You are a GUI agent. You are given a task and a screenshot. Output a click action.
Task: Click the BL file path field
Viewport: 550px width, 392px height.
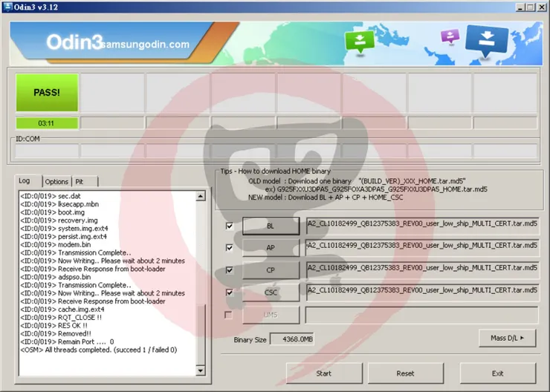tap(422, 225)
